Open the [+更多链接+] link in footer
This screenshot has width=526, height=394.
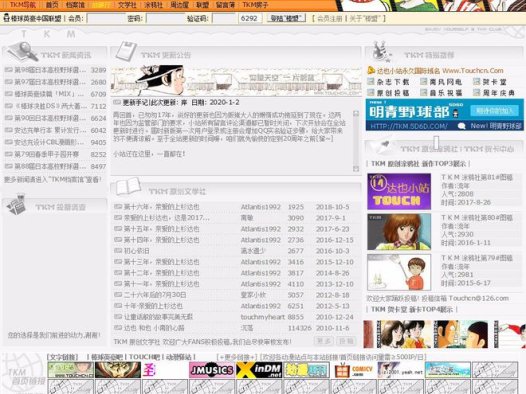pos(237,357)
